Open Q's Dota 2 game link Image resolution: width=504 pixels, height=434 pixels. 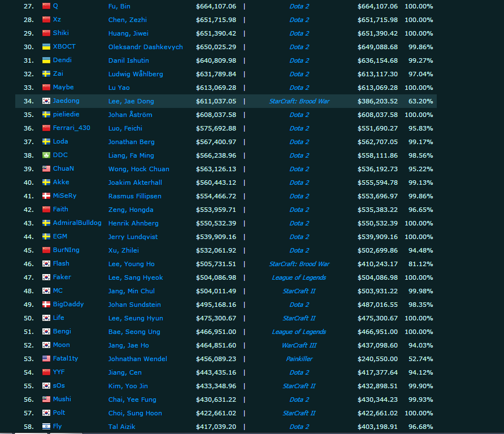299,6
